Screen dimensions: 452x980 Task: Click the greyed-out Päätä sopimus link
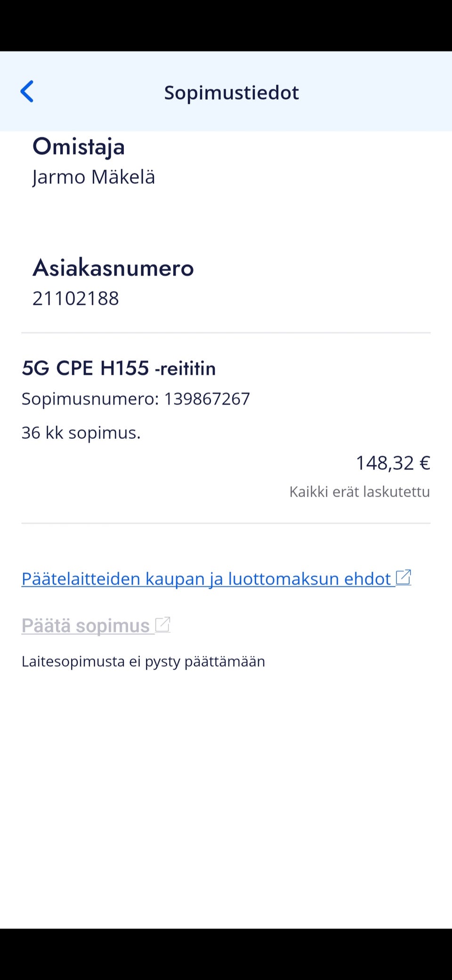tap(86, 626)
